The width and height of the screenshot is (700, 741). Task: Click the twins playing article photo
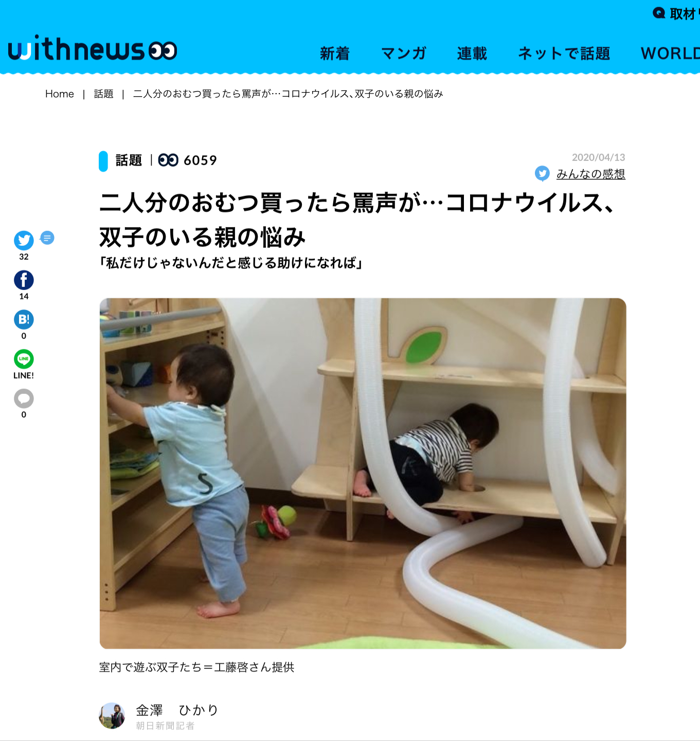[363, 473]
